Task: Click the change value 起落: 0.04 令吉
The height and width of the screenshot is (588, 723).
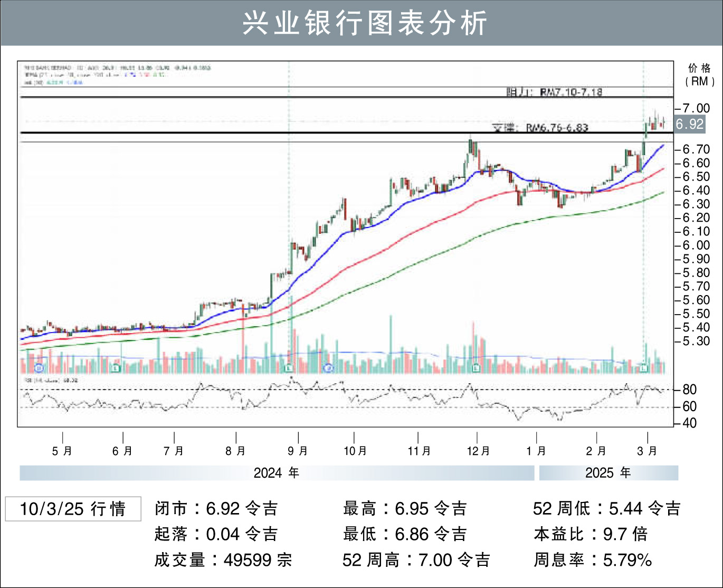Action: pyautogui.click(x=216, y=534)
